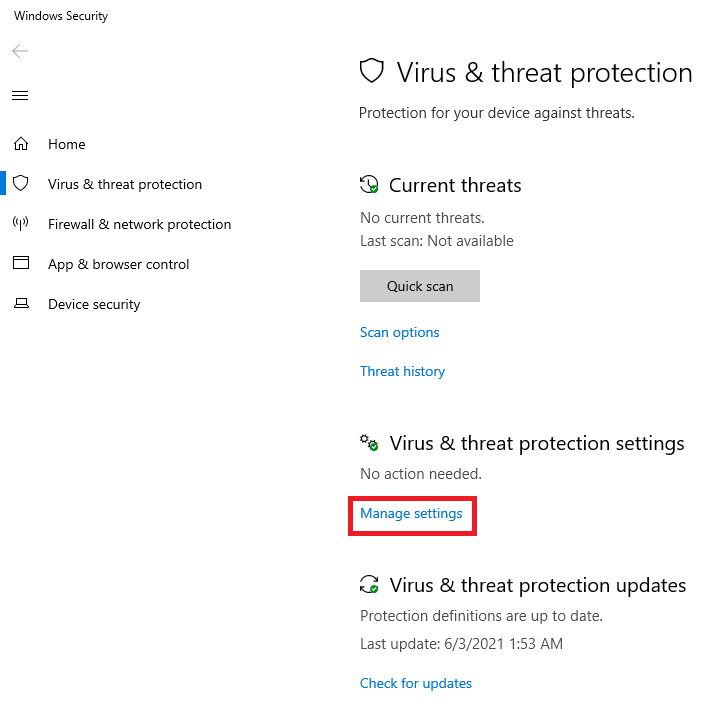Open Scan options link
This screenshot has height=701, width=723.
coord(399,332)
